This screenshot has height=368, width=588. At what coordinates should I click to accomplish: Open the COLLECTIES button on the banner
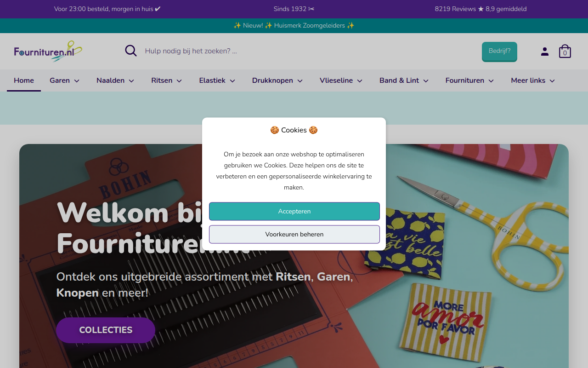[x=106, y=330]
